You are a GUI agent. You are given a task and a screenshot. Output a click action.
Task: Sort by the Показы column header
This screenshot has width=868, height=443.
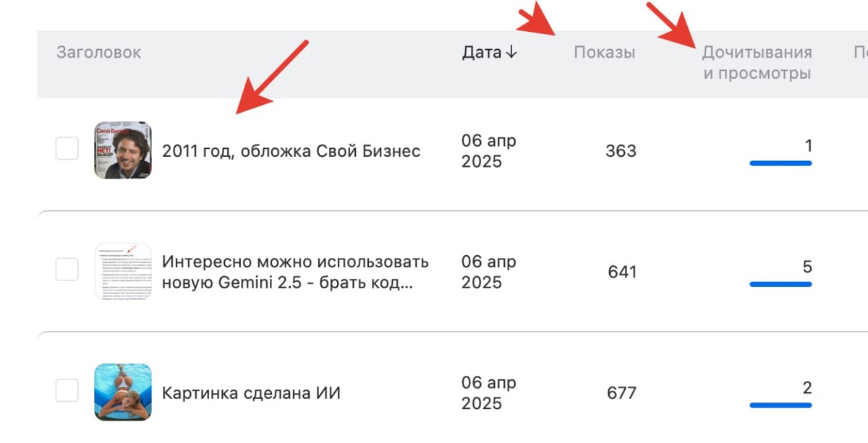pos(605,53)
